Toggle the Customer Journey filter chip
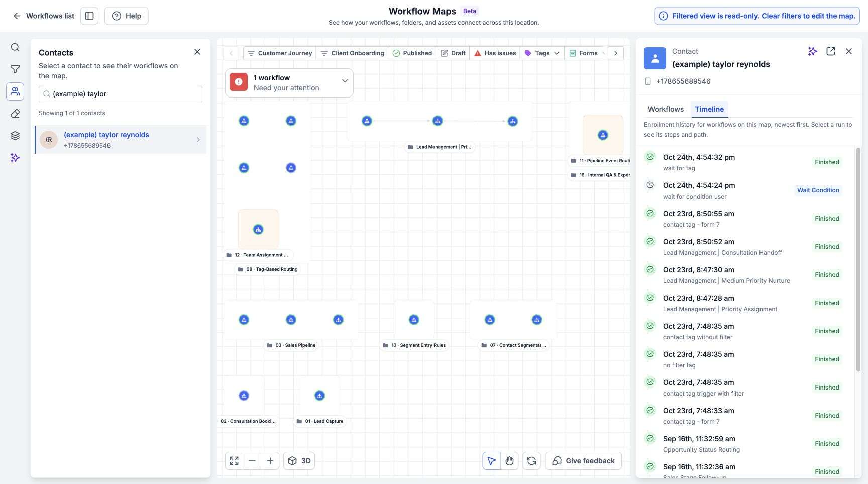 [280, 53]
